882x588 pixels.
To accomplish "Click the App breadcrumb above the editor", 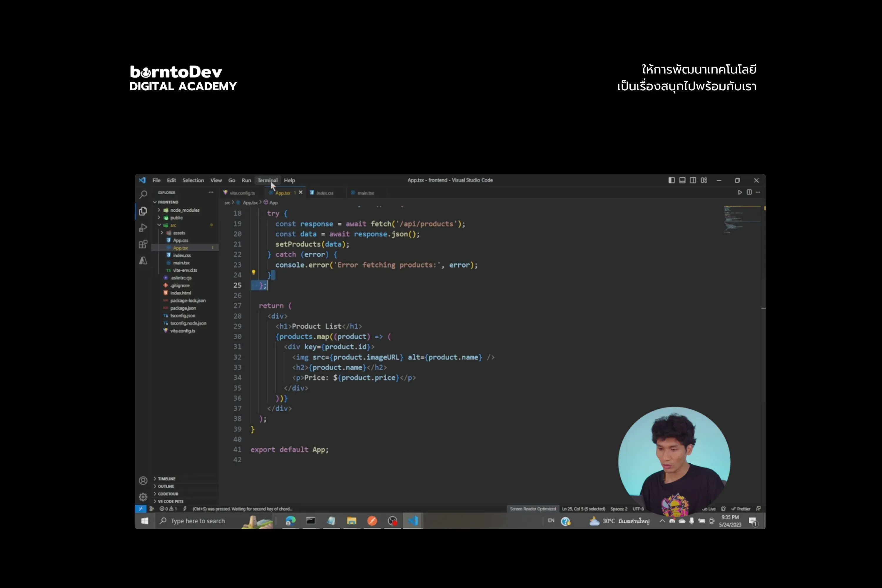I will click(273, 202).
